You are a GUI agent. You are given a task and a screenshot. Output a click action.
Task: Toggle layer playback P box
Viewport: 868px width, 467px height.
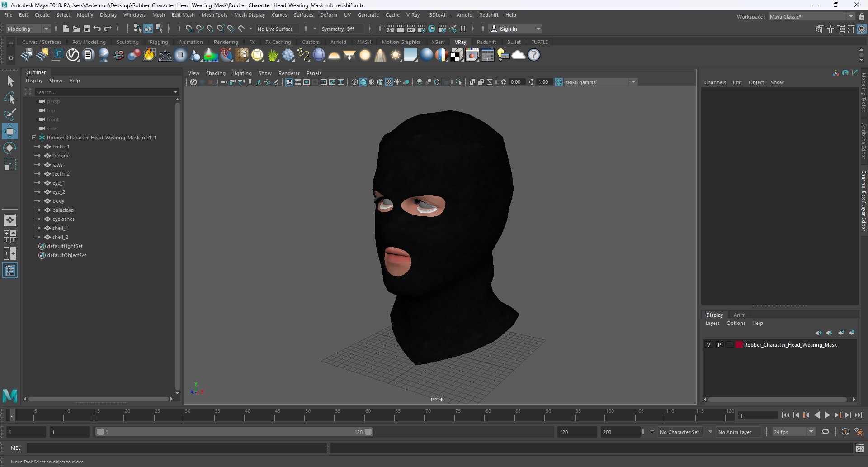[x=719, y=345]
